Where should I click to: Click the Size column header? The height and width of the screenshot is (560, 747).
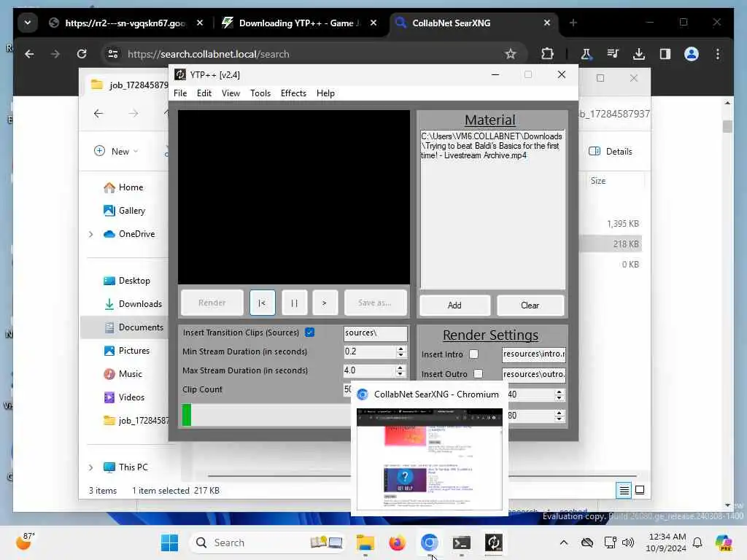pos(598,181)
